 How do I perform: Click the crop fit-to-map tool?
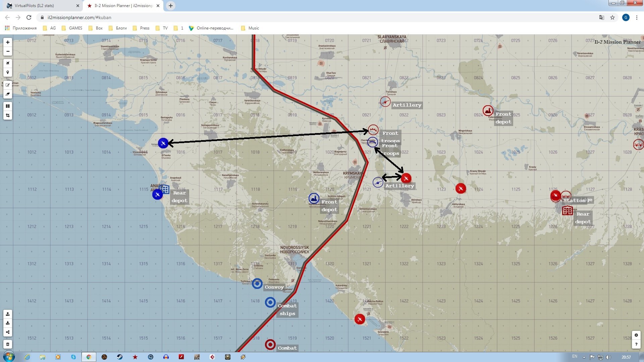coord(7,116)
